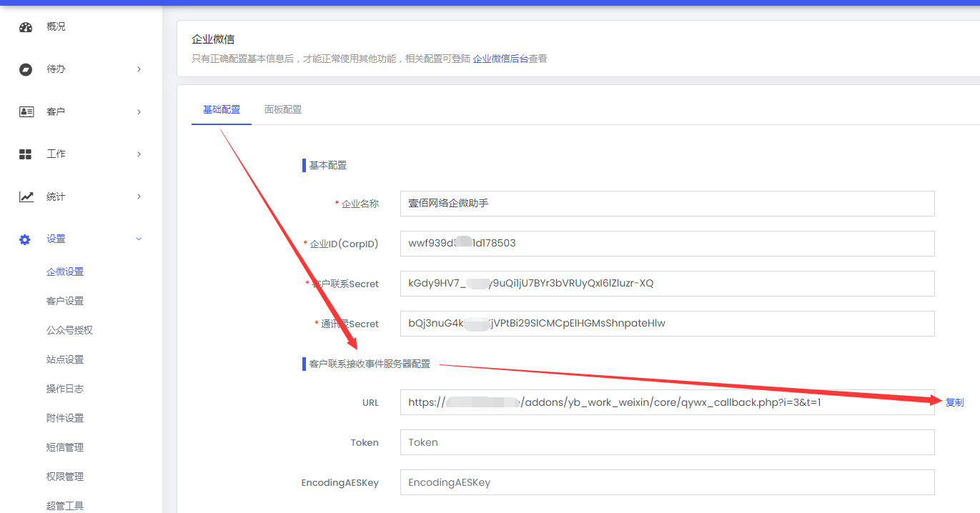Open the 企业微信后台 link
This screenshot has height=513, width=980.
pyautogui.click(x=500, y=59)
